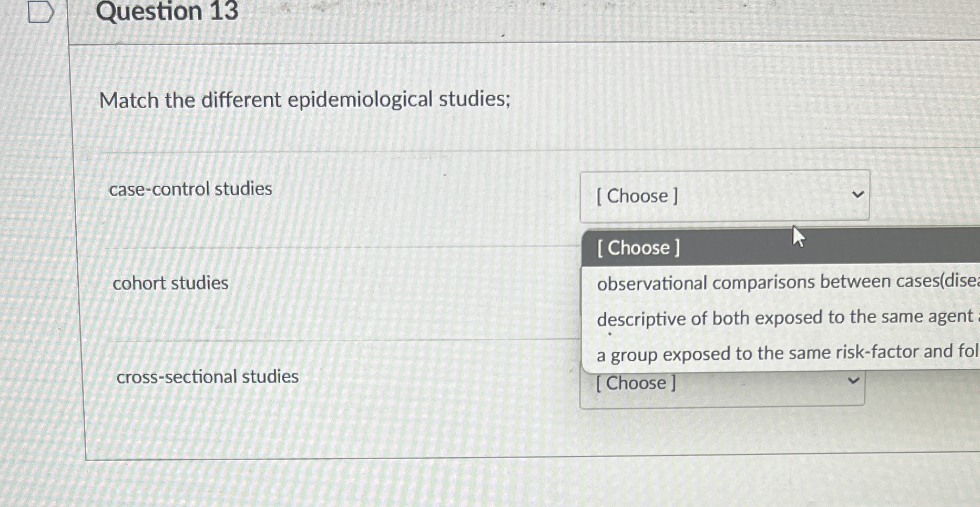Click the divider line under case-control studies

point(315,245)
